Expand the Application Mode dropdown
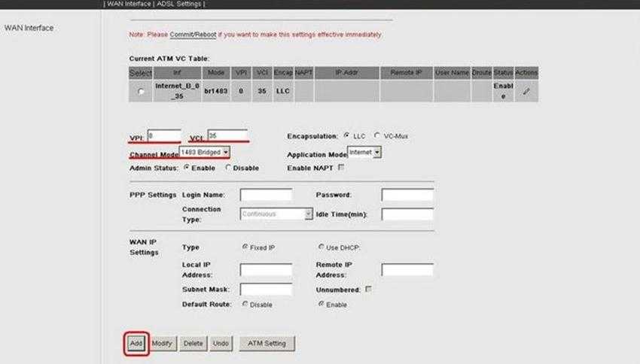This screenshot has width=640, height=364. point(366,153)
